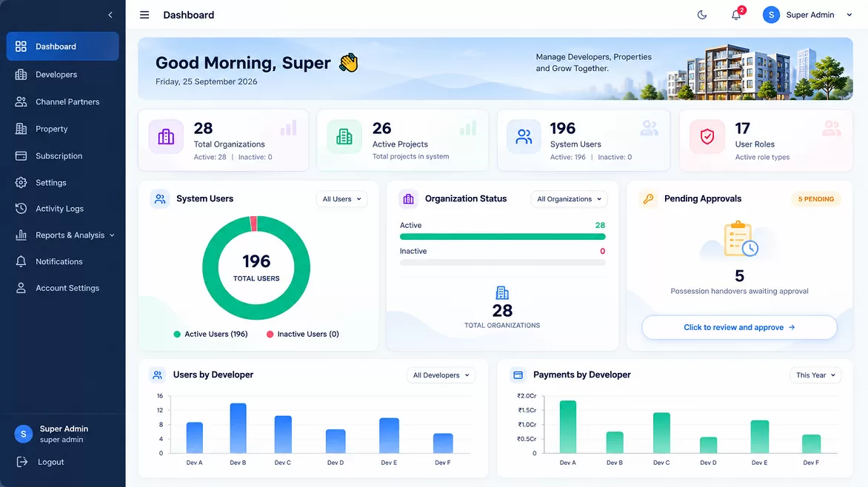868x487 pixels.
Task: Click 'Possession handovers awaiting approval' text
Action: point(740,291)
